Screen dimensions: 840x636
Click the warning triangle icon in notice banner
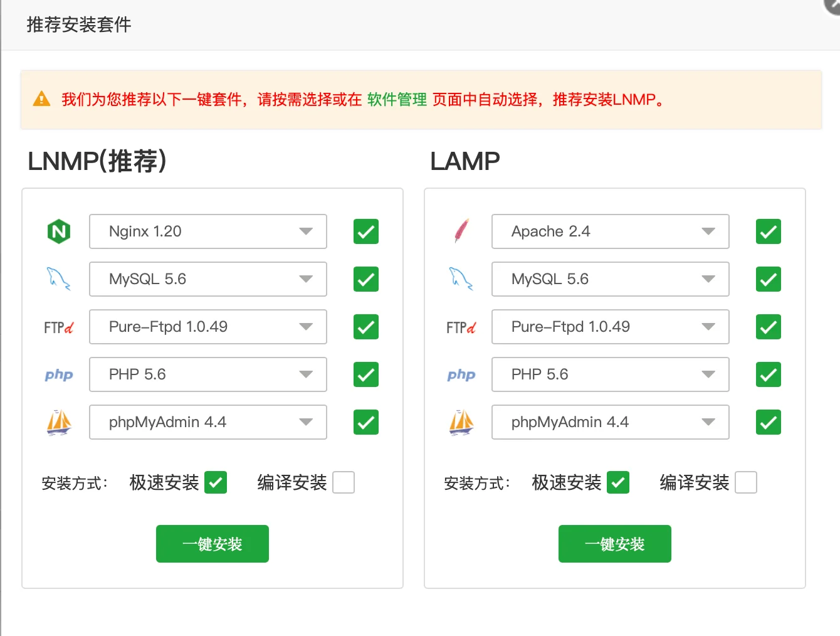click(x=41, y=98)
